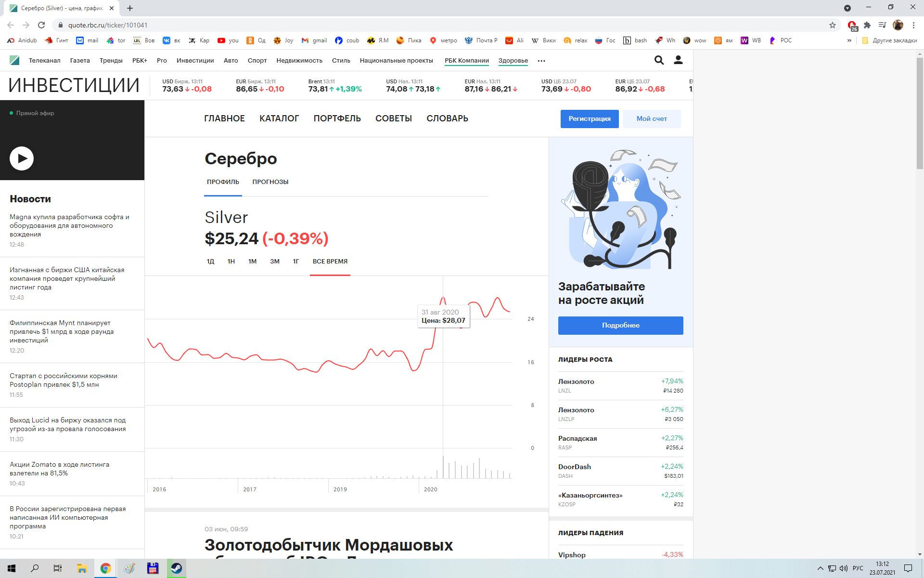Screen dimensions: 924x578
Task: Select the 1М chart period
Action: [252, 262]
